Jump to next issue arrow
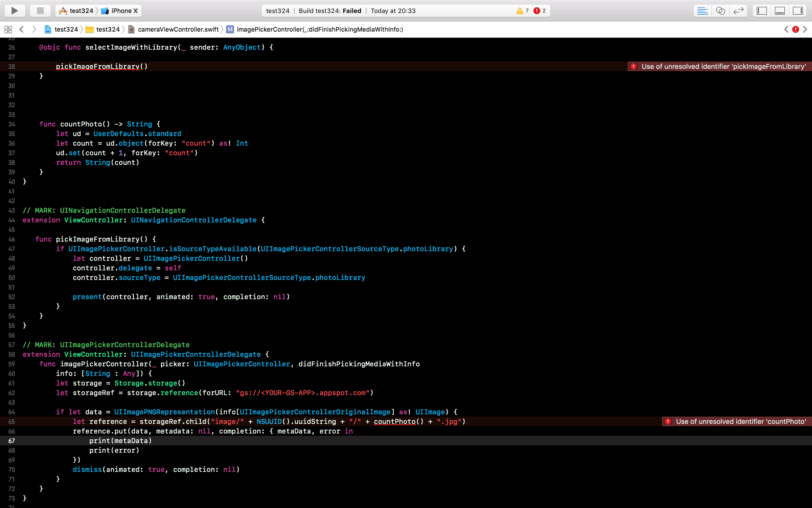812x508 pixels. (805, 30)
